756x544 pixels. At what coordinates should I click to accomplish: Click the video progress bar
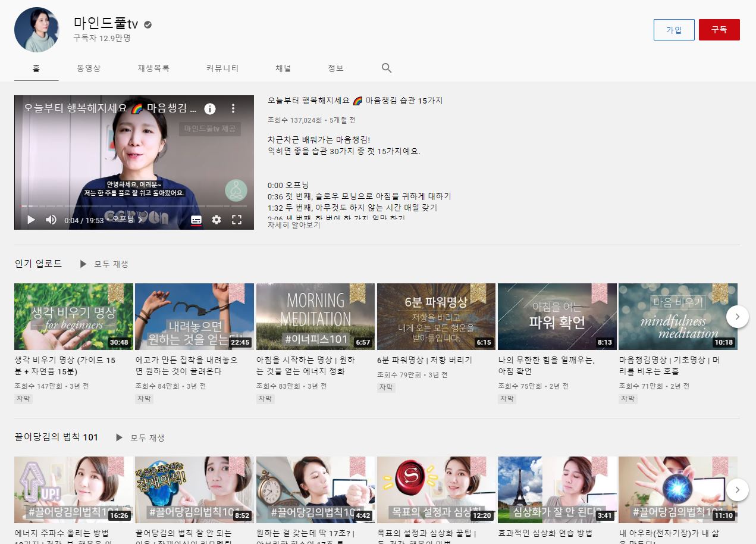click(134, 206)
